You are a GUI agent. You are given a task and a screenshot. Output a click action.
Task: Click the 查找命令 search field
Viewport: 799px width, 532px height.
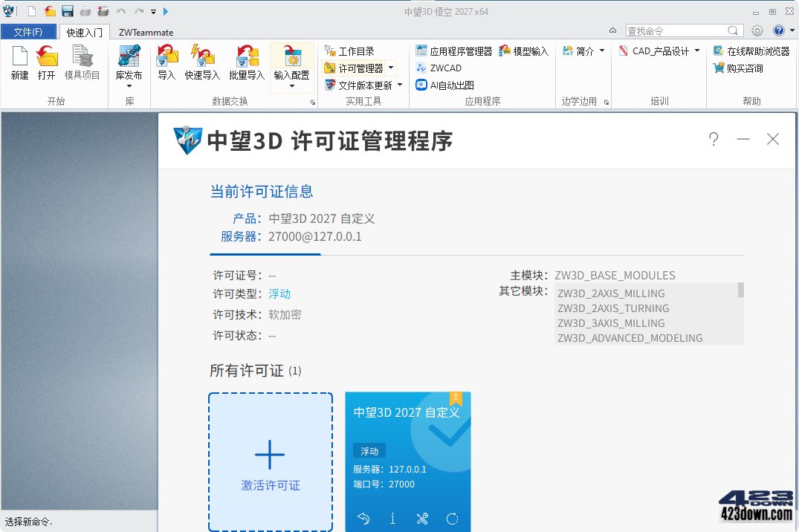click(676, 31)
